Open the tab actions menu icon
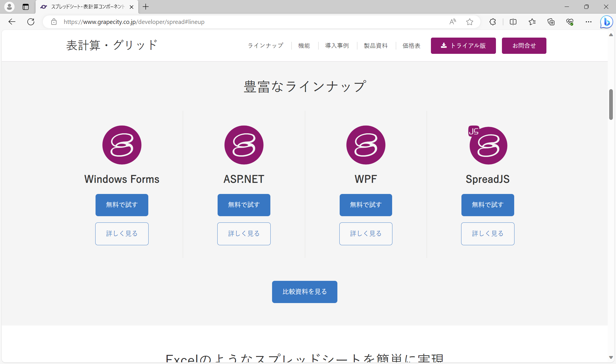 pos(26,7)
